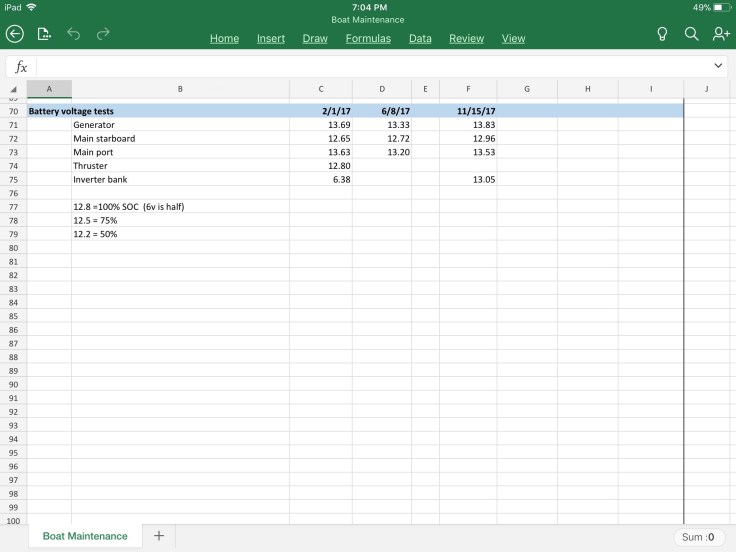Select the column C header
Image resolution: width=736 pixels, height=552 pixels.
coord(320,89)
